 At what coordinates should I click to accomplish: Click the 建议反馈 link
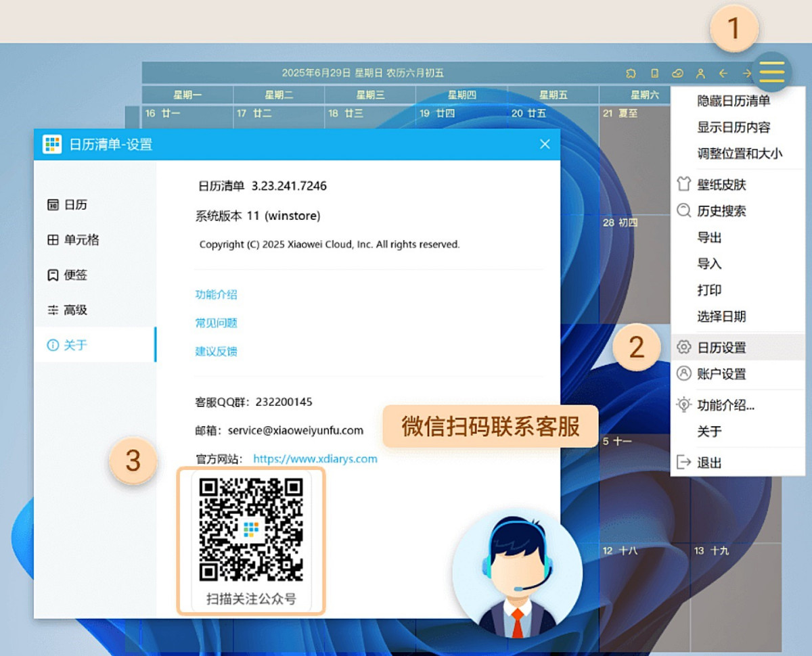pos(216,352)
